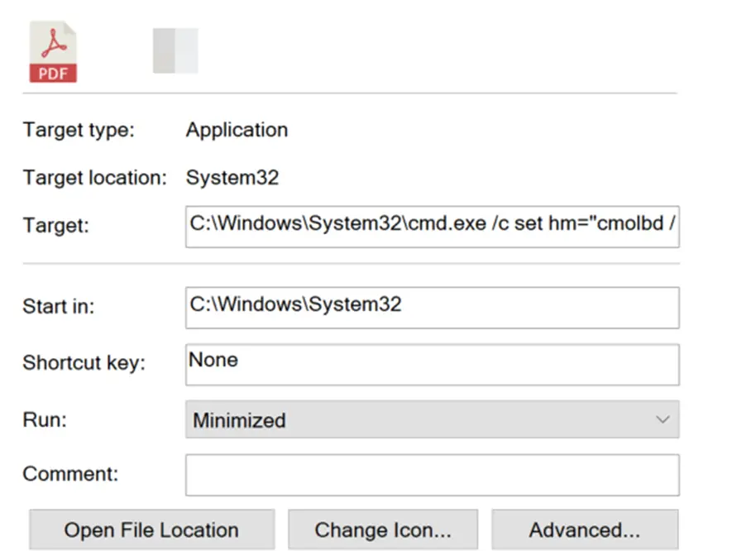The height and width of the screenshot is (551, 756).
Task: Click the "Target:" field label
Action: click(x=55, y=226)
